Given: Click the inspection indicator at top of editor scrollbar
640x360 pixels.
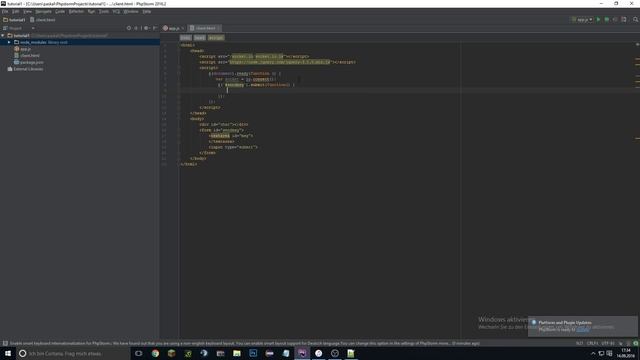Looking at the screenshot, I should point(637,44).
